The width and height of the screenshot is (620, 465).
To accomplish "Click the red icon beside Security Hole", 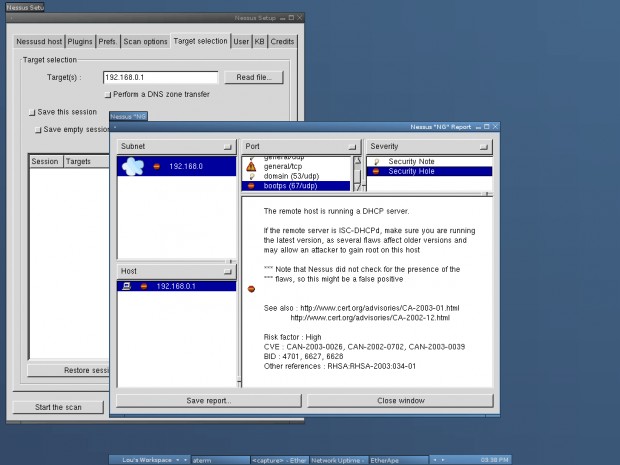I will [376, 171].
